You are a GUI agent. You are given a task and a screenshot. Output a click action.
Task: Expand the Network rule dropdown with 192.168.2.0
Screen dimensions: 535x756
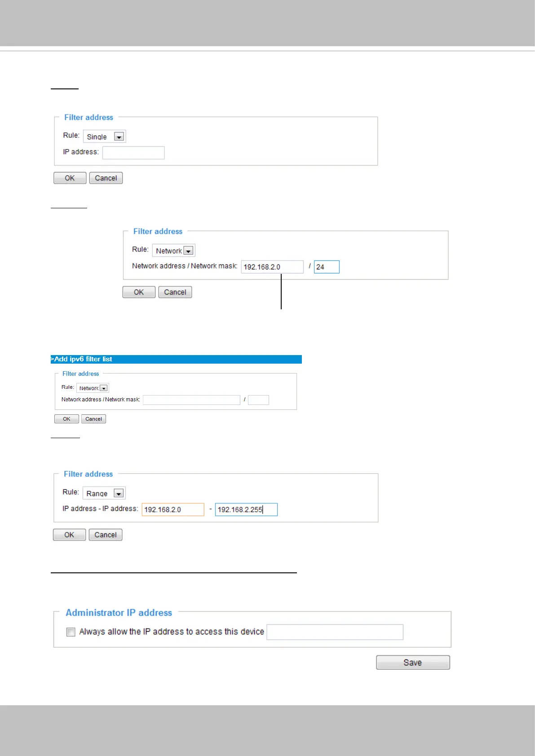coord(189,251)
